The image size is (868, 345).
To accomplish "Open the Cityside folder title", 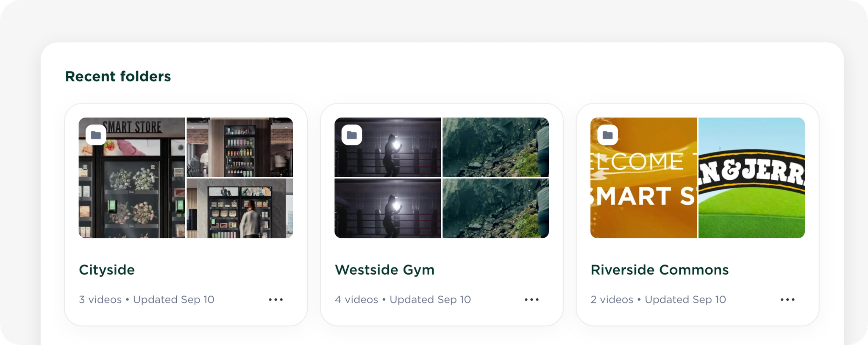I will (107, 270).
